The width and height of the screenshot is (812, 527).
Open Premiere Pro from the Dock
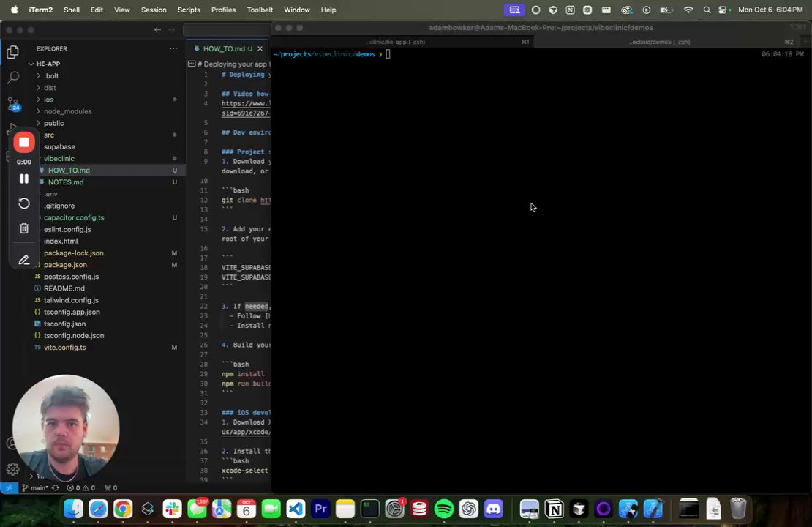[320, 509]
